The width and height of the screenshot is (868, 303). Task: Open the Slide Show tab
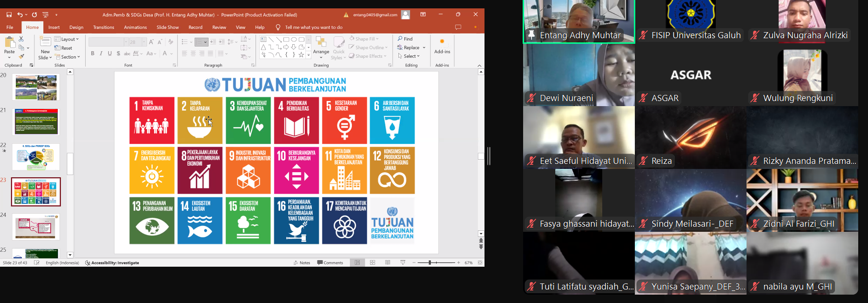click(x=168, y=27)
